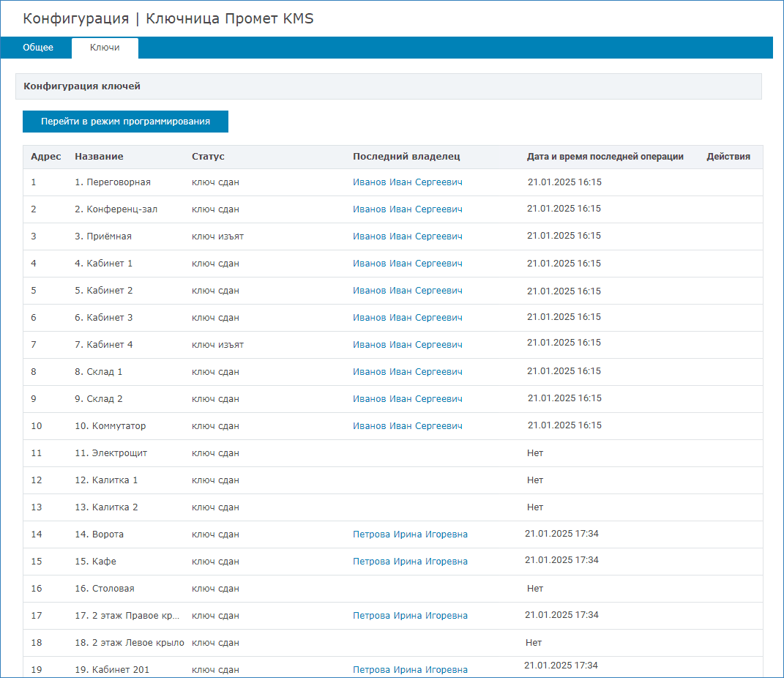Screen dimensions: 784x678
Task: Open address link 18 for Левое крыло
Action: pos(37,643)
